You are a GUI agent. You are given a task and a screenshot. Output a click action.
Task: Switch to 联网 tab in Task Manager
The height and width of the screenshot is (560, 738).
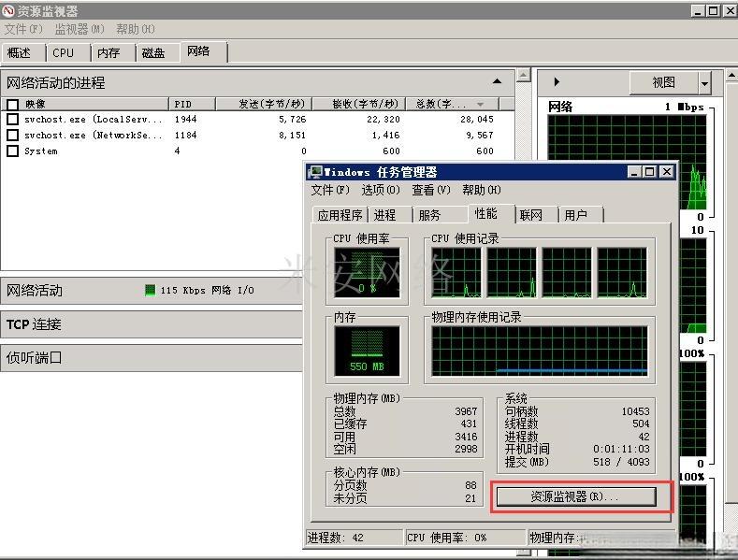coord(537,215)
